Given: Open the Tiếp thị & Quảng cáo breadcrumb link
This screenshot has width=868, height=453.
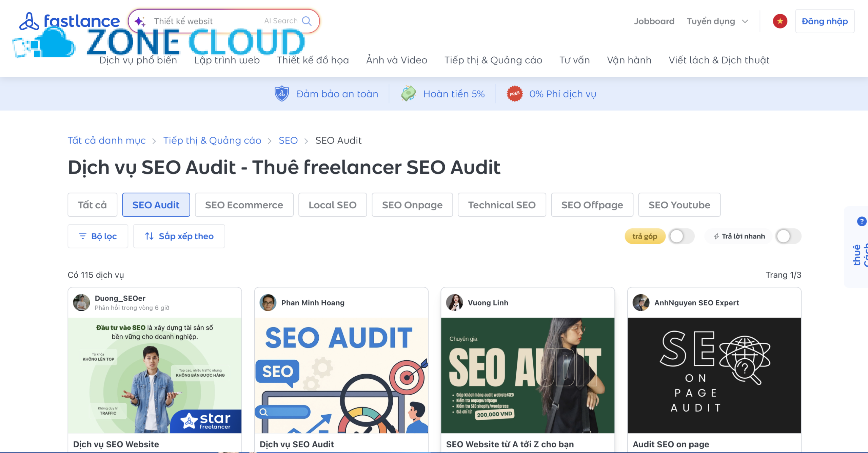Looking at the screenshot, I should tap(212, 140).
